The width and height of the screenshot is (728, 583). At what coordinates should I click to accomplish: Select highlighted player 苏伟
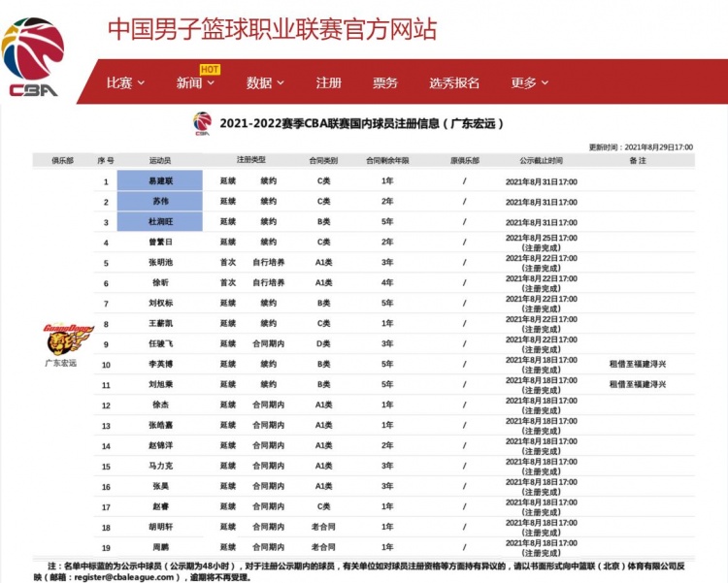click(x=160, y=201)
